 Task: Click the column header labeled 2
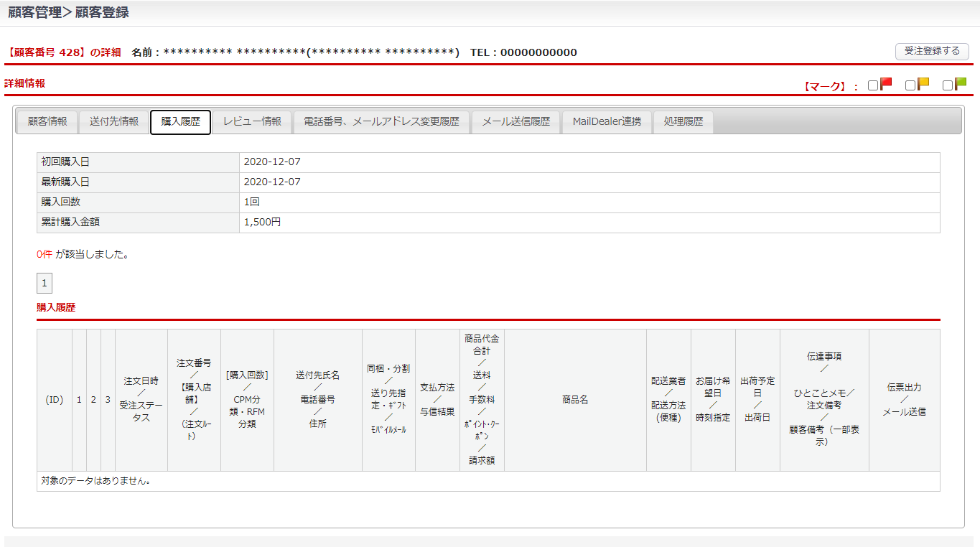(93, 400)
